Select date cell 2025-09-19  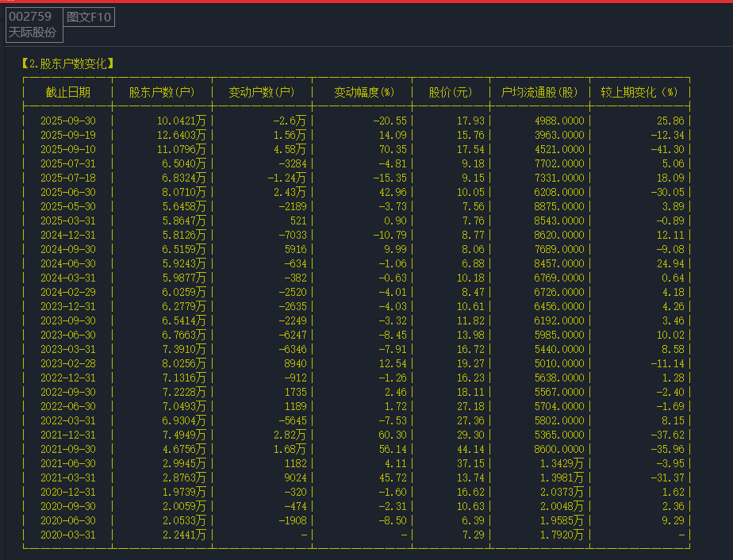67,135
